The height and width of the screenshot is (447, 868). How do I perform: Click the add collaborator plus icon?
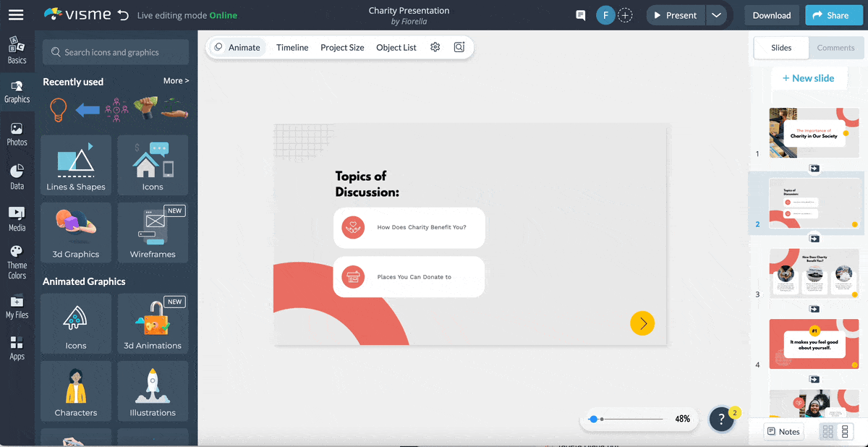pos(626,15)
